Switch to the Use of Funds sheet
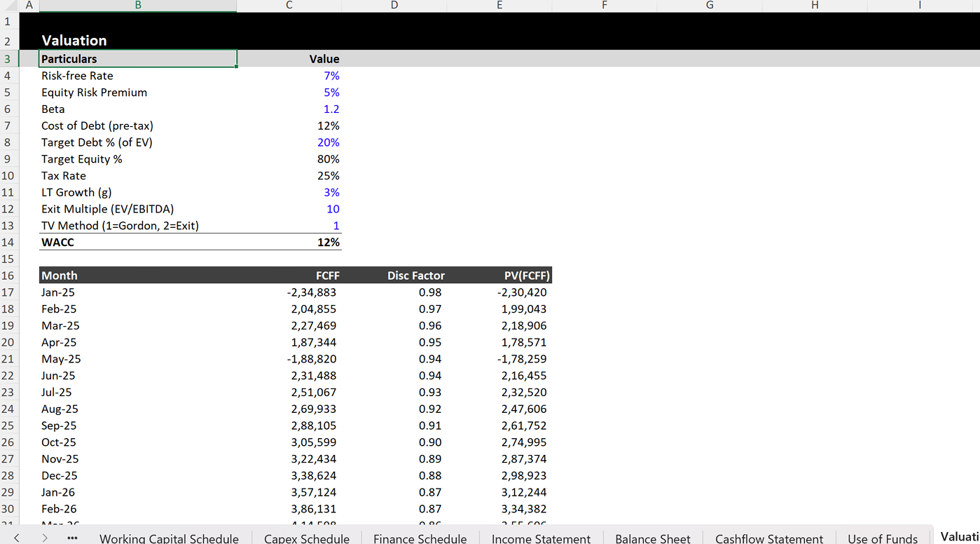The width and height of the screenshot is (980, 544). click(882, 538)
